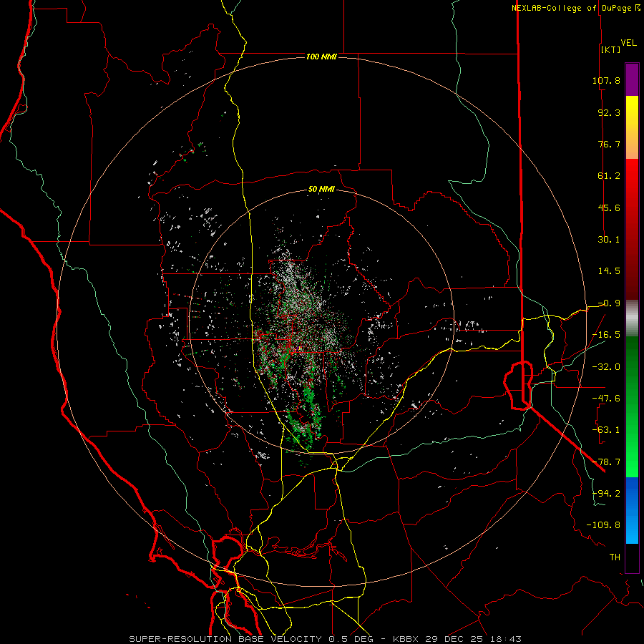Click the 30.1 velocity scale value
Viewport: 644px width, 644px height.
coord(609,240)
